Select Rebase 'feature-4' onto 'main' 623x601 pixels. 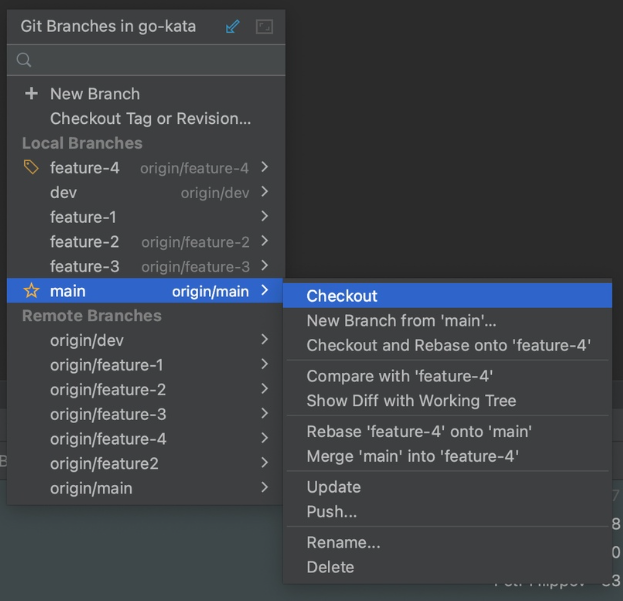[419, 432]
